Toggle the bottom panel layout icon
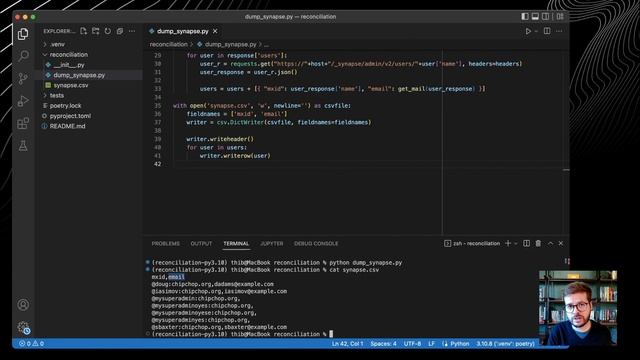640x360 pixels. 535,16
